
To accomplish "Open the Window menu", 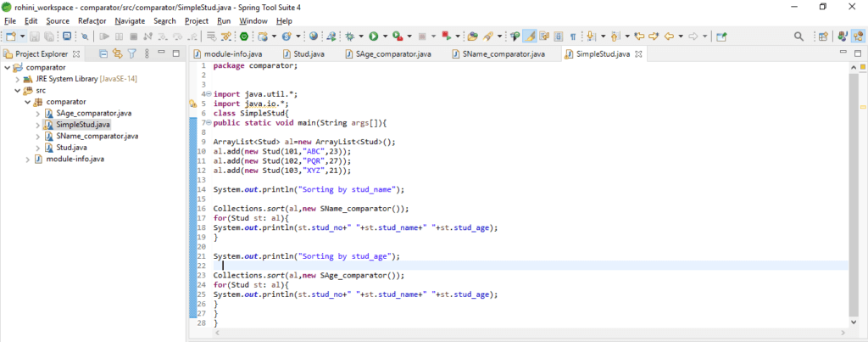I will [x=253, y=21].
